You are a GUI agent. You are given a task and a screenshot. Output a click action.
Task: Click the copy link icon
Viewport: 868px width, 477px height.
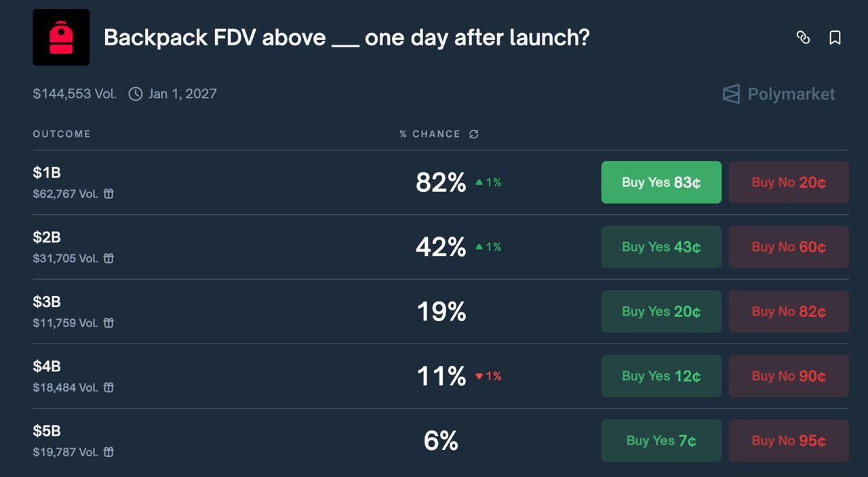pyautogui.click(x=803, y=38)
